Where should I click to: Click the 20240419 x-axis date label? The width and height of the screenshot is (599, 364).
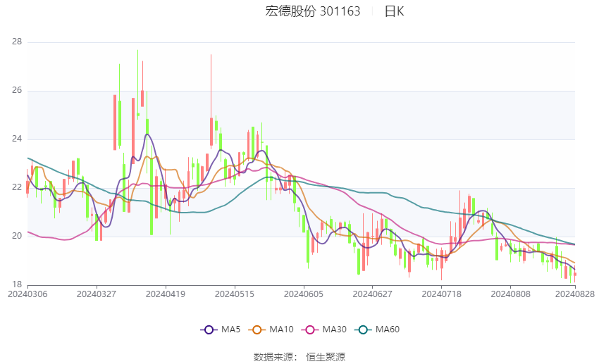click(x=166, y=294)
